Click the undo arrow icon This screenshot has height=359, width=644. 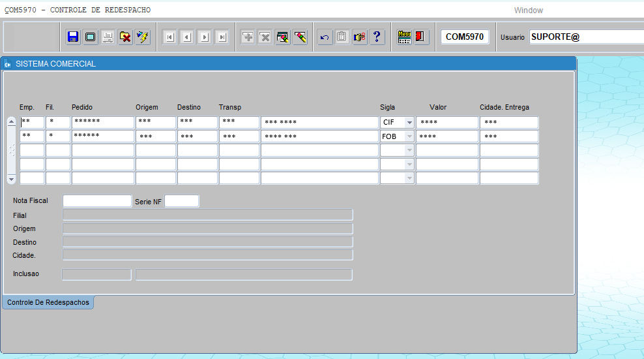(x=325, y=37)
